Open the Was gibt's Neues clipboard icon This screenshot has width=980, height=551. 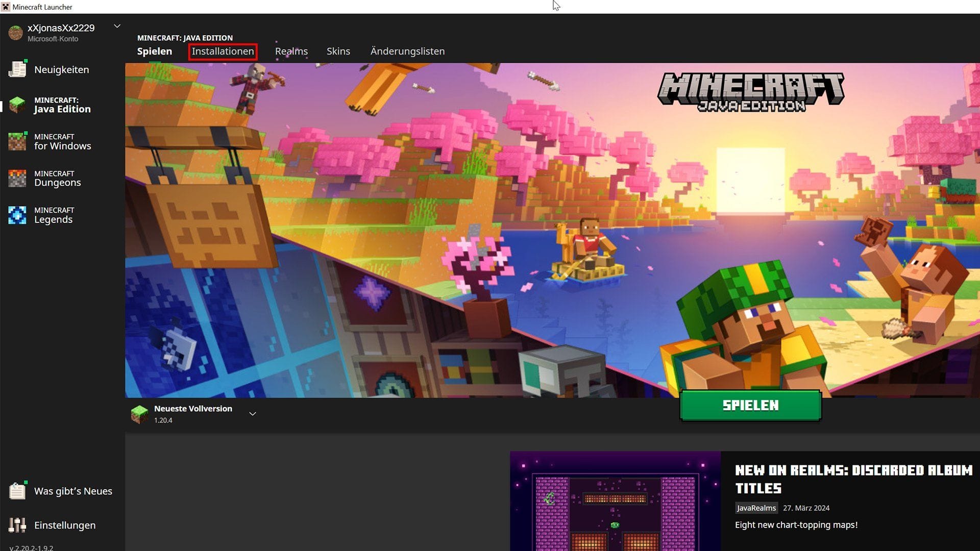(17, 490)
